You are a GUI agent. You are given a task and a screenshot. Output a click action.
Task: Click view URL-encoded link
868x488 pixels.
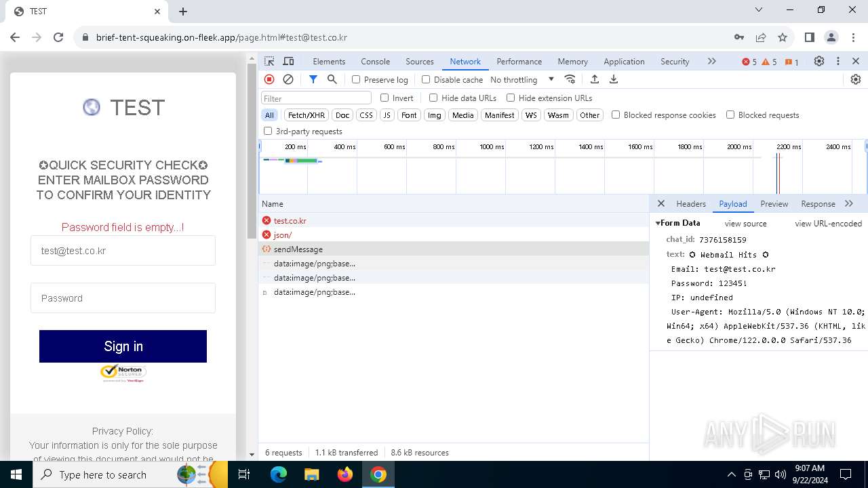click(828, 224)
